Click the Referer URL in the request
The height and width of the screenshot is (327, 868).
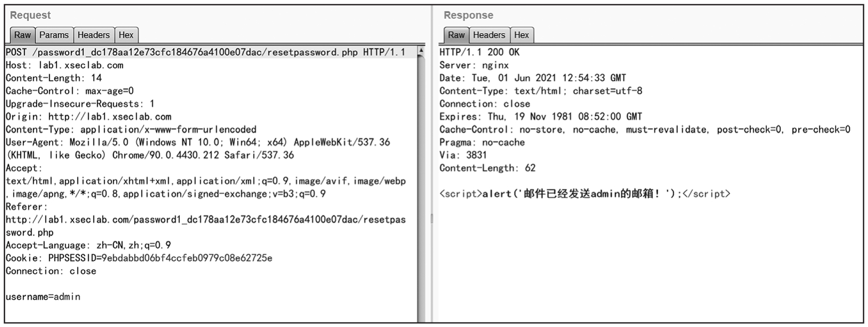(x=205, y=220)
